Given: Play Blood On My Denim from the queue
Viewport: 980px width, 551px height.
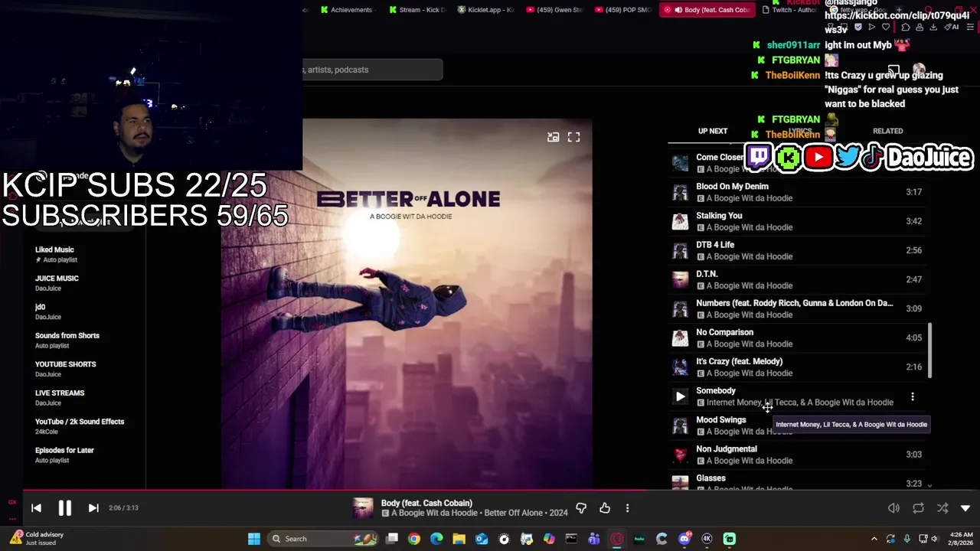Looking at the screenshot, I should 796,192.
